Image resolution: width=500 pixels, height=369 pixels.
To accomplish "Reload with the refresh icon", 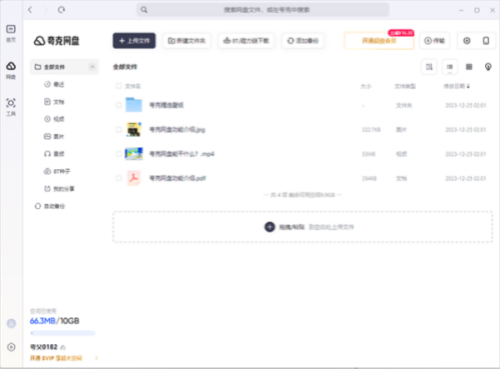I will 61,10.
